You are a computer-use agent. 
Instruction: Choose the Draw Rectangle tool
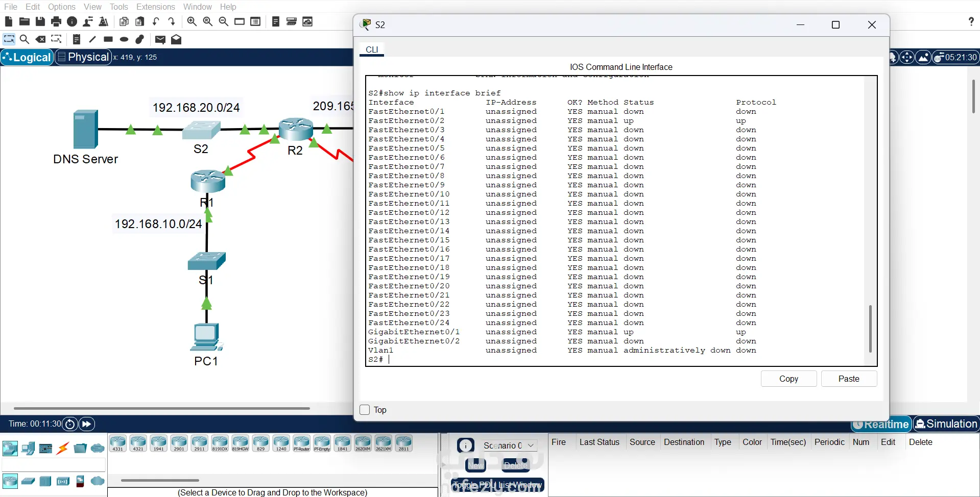[108, 39]
